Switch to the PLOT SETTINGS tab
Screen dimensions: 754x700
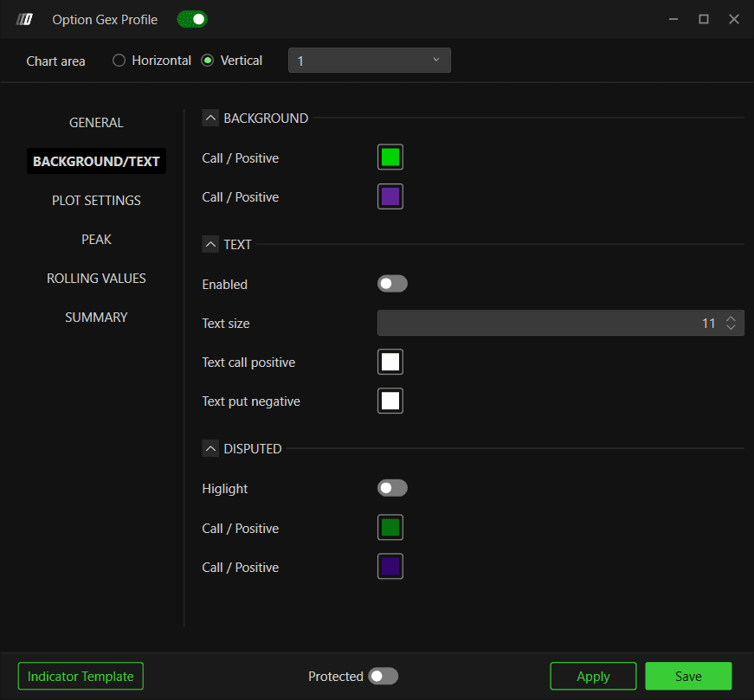point(96,201)
